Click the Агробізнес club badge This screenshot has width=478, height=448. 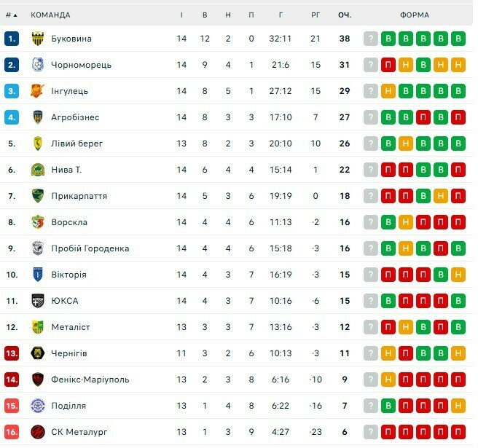tap(38, 117)
